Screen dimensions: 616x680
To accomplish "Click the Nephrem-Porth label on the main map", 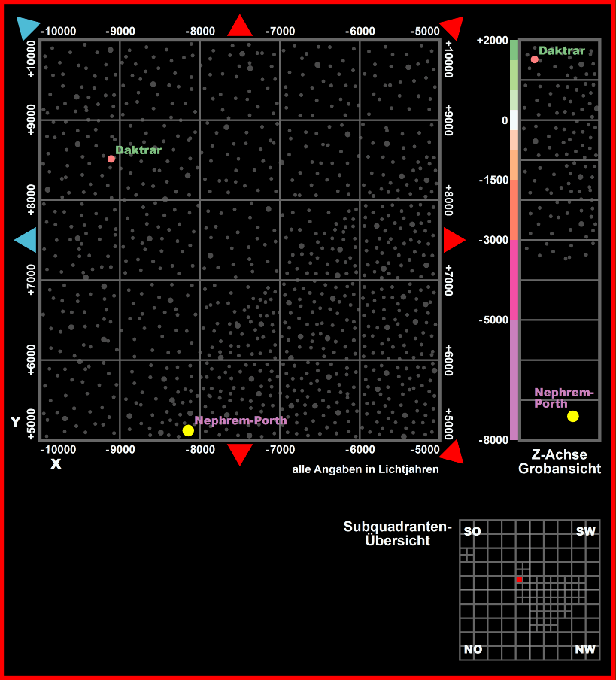I will coord(241,420).
